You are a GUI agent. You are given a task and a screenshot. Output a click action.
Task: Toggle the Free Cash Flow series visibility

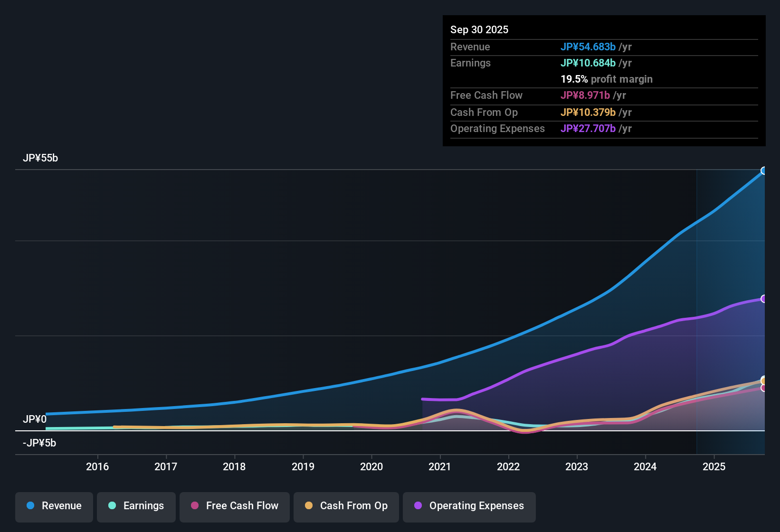tap(234, 506)
